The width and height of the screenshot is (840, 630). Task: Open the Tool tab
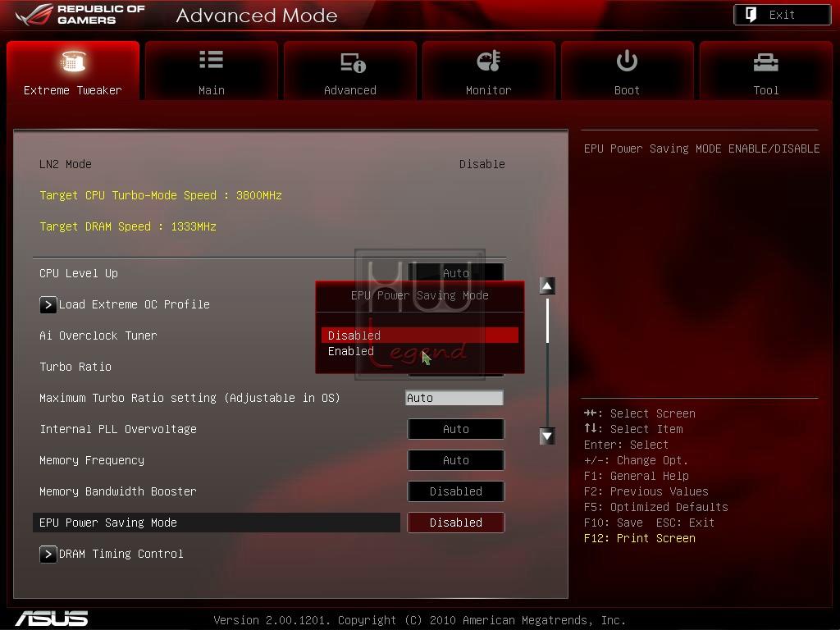tap(766, 71)
